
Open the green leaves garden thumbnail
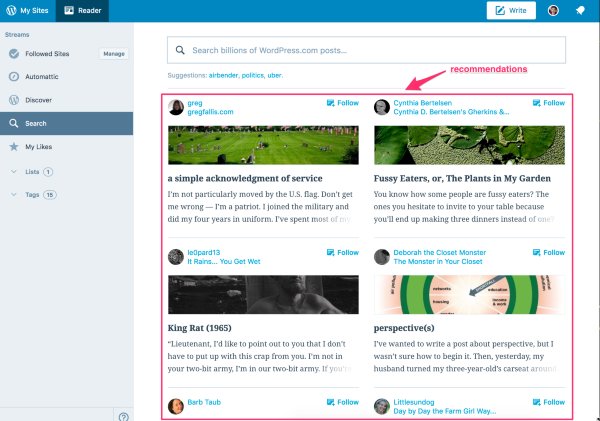coord(469,145)
